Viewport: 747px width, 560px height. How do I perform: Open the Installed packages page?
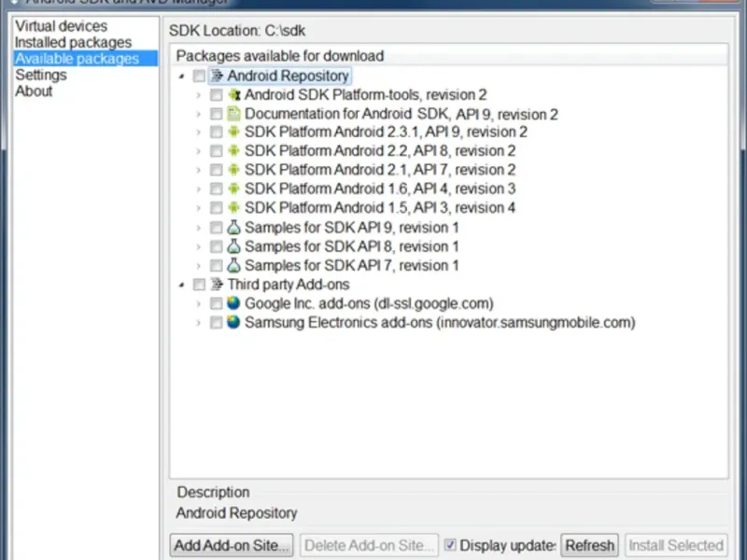pyautogui.click(x=73, y=42)
